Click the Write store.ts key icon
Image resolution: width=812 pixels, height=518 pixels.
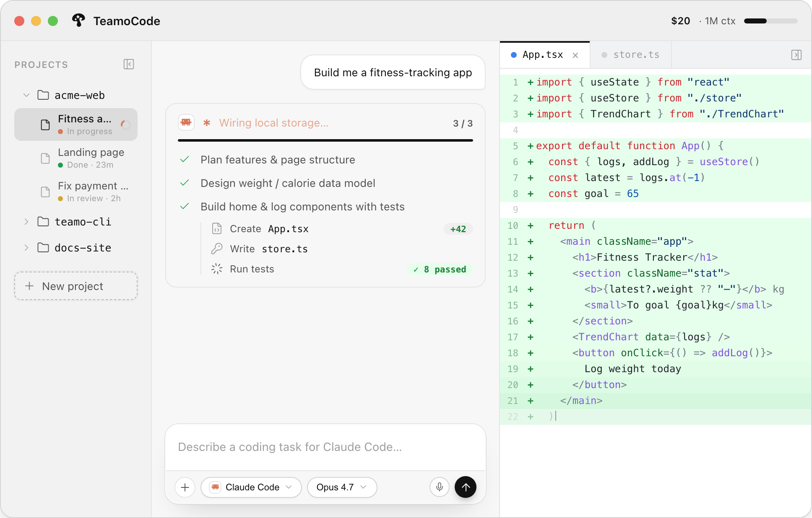point(217,249)
